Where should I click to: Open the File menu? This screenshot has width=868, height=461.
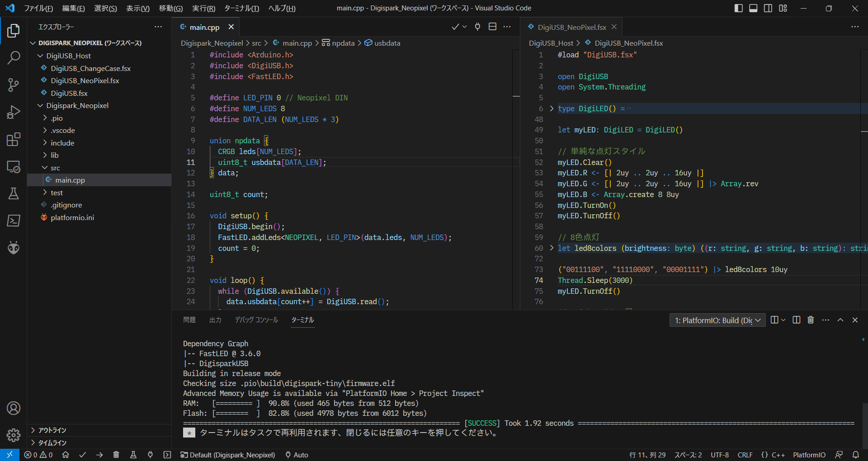coord(38,8)
